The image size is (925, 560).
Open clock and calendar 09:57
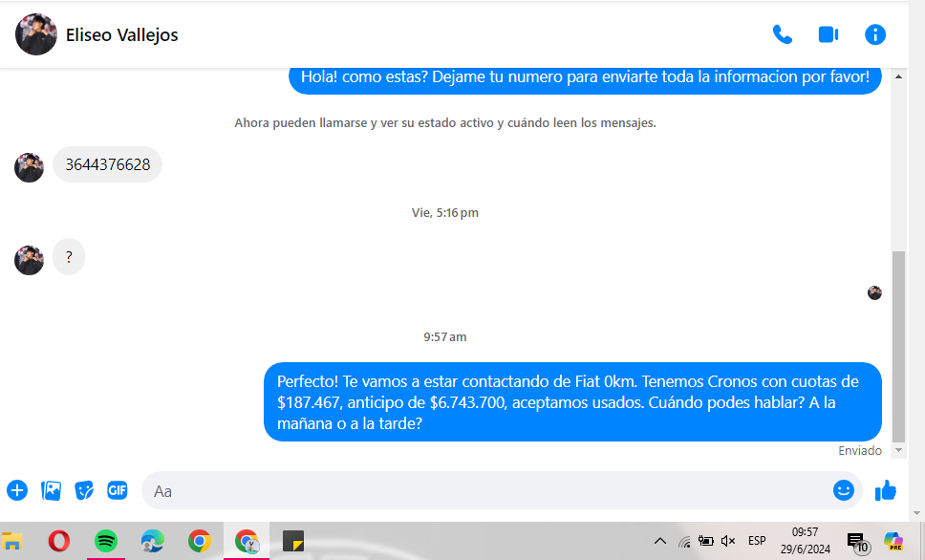pyautogui.click(x=806, y=541)
